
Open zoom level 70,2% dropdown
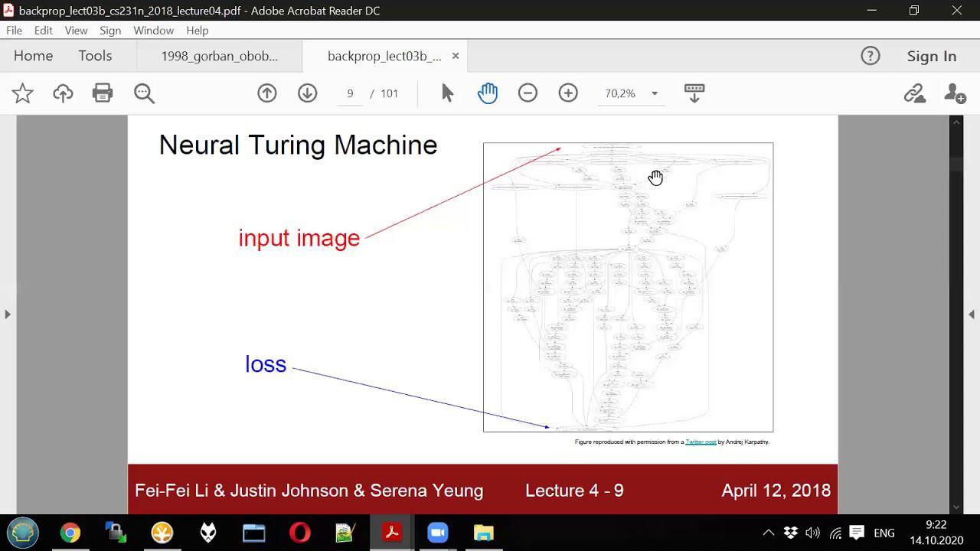coord(655,93)
